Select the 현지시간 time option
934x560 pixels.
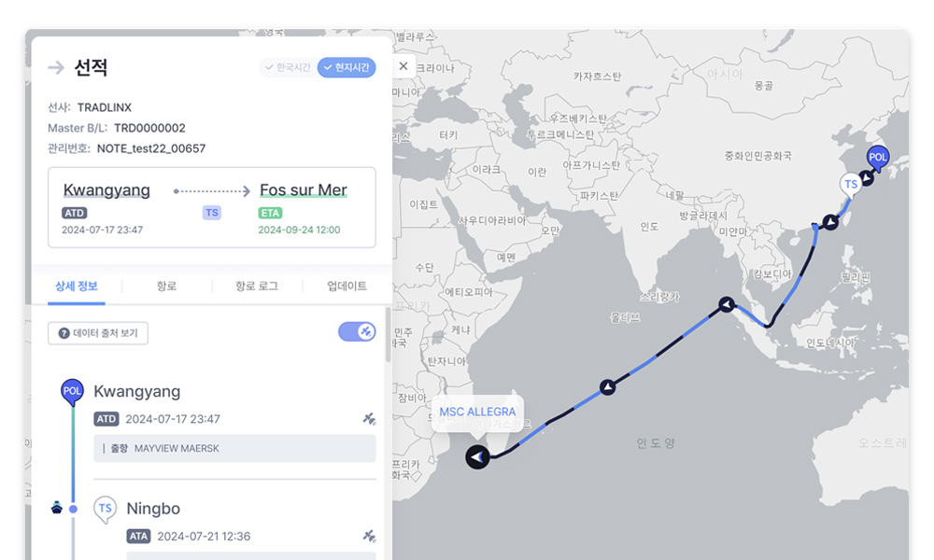[347, 67]
